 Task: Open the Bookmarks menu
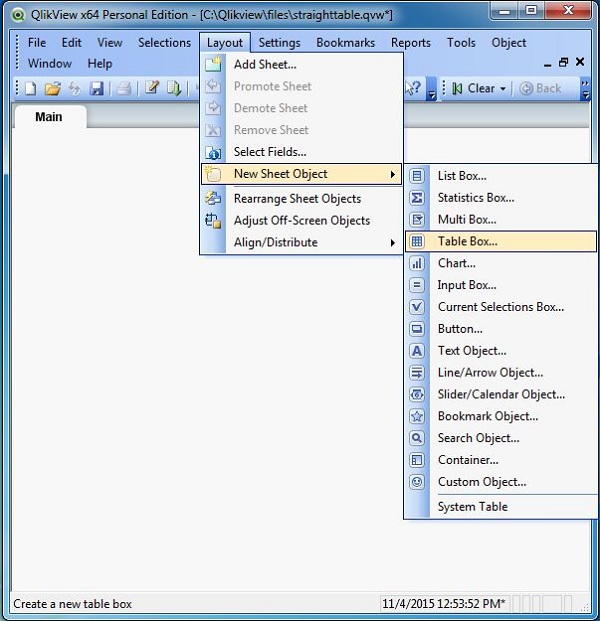coord(345,42)
